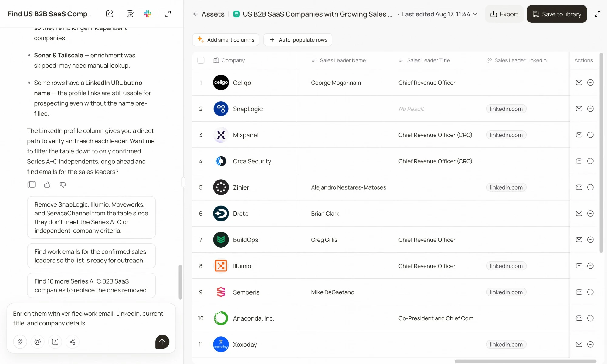
Task: Click the email icon for Drata row
Action: (579, 214)
